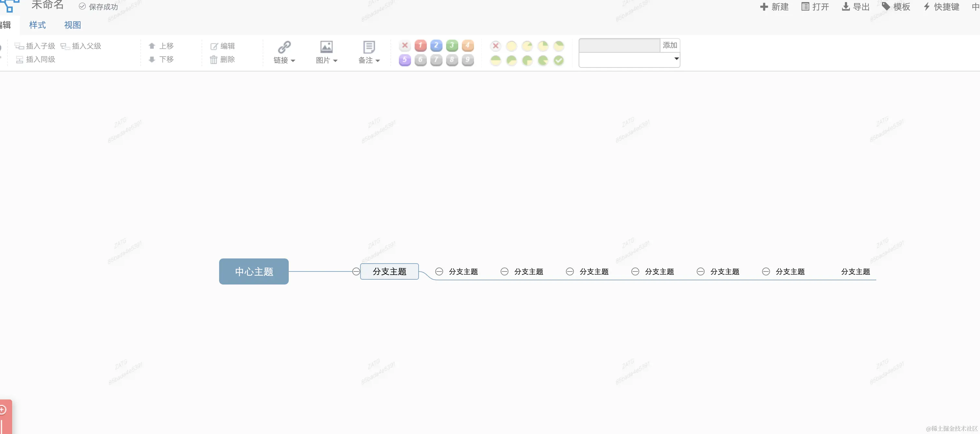Click the link chain icon
The image size is (980, 434).
pyautogui.click(x=284, y=47)
